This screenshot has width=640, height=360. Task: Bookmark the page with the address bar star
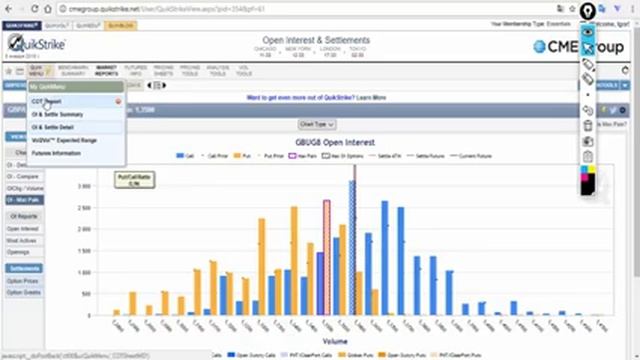coord(573,9)
